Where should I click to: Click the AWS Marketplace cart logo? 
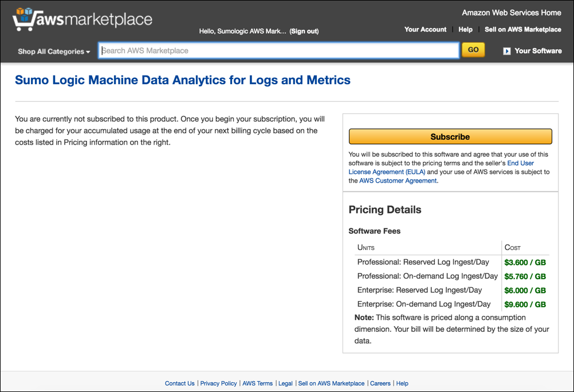coord(81,19)
